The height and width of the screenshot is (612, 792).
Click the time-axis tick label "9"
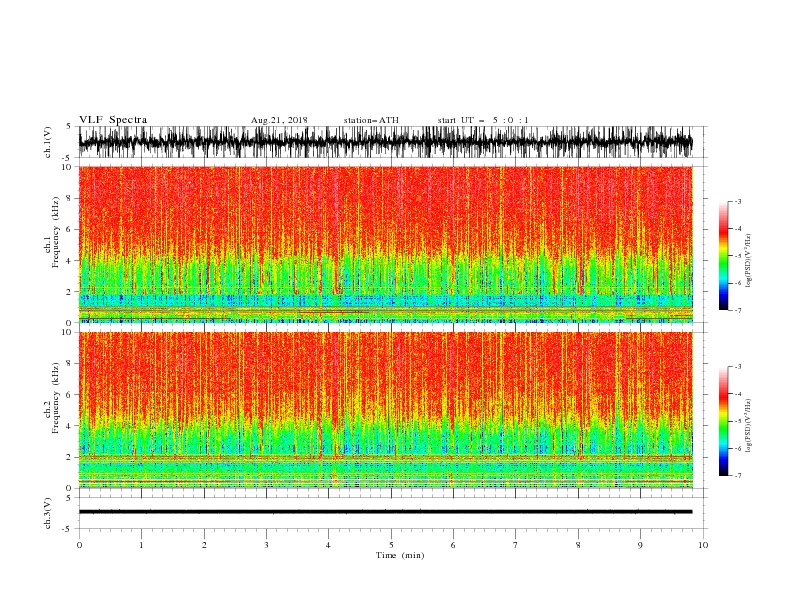[x=640, y=545]
